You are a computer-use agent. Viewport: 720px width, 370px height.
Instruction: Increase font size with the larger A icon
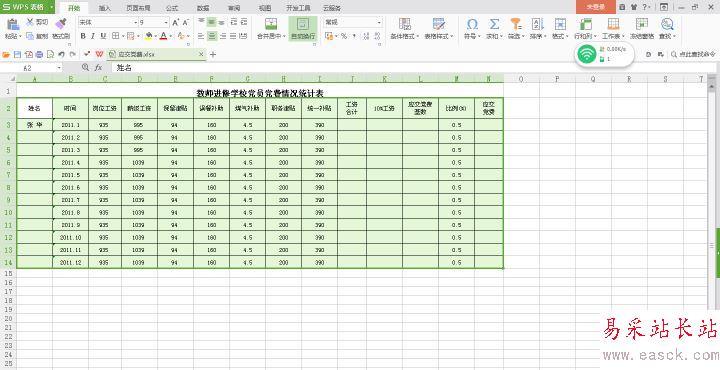pos(176,22)
